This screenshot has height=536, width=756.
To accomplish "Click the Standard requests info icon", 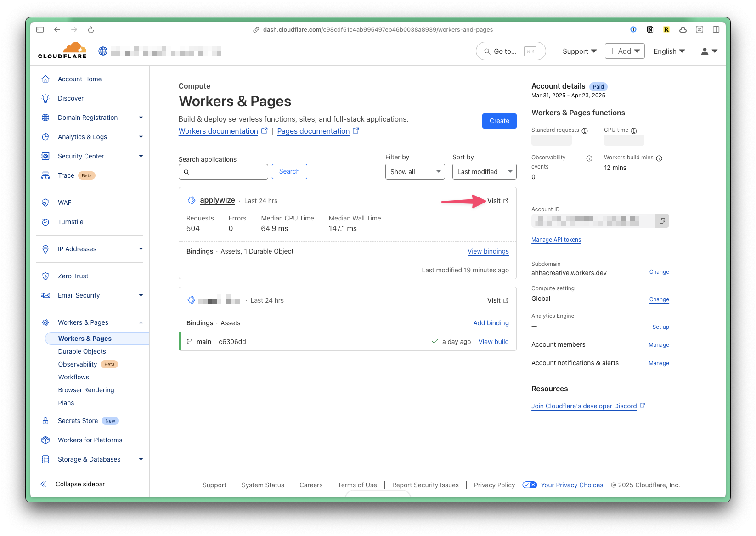I will [585, 131].
